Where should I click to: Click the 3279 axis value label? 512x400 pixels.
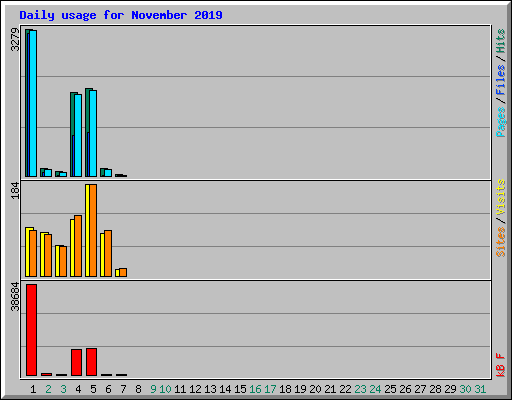point(15,40)
